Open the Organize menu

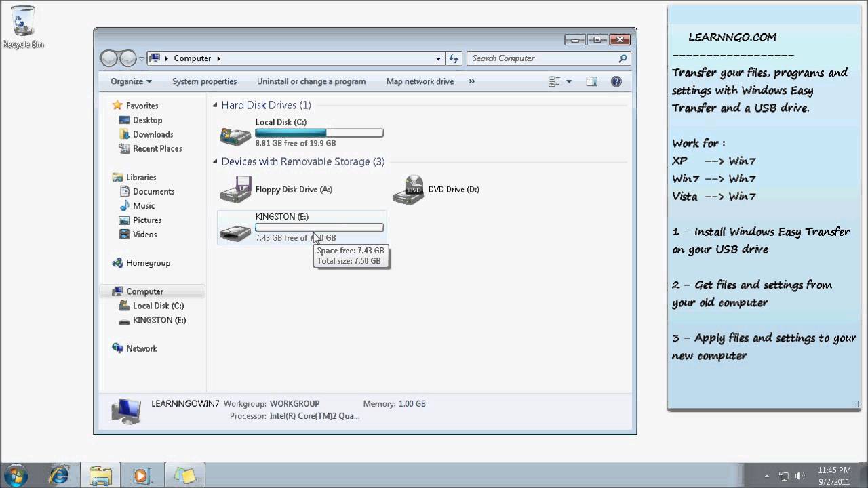(131, 81)
